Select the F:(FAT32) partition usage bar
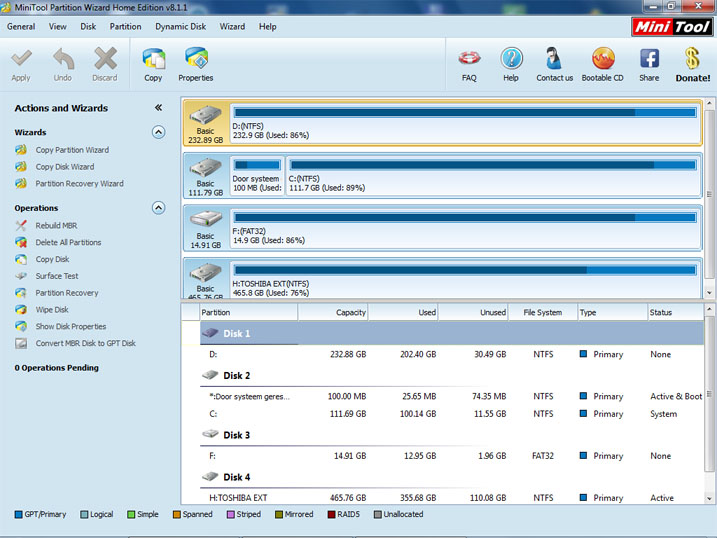 [465, 218]
